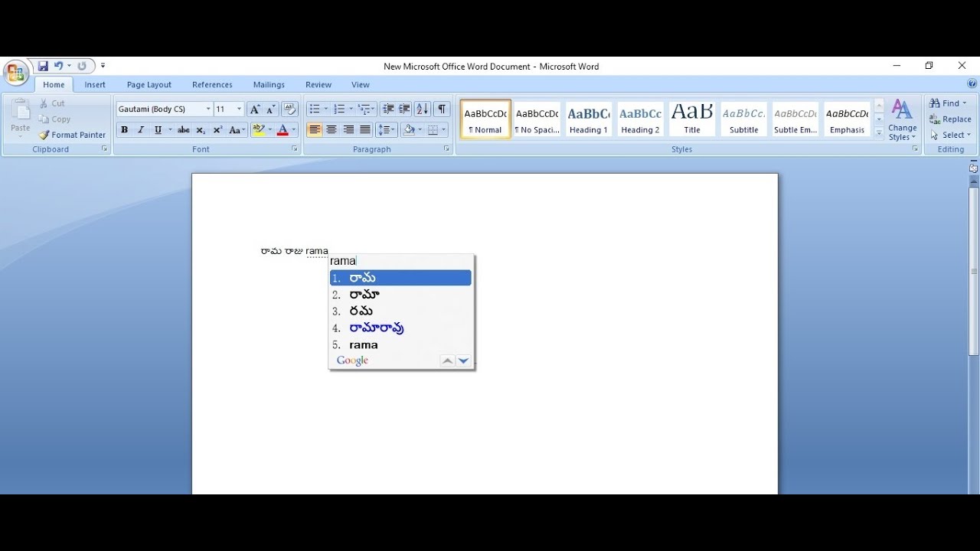Activate Format Painter
This screenshot has width=980, height=551.
[x=73, y=135]
